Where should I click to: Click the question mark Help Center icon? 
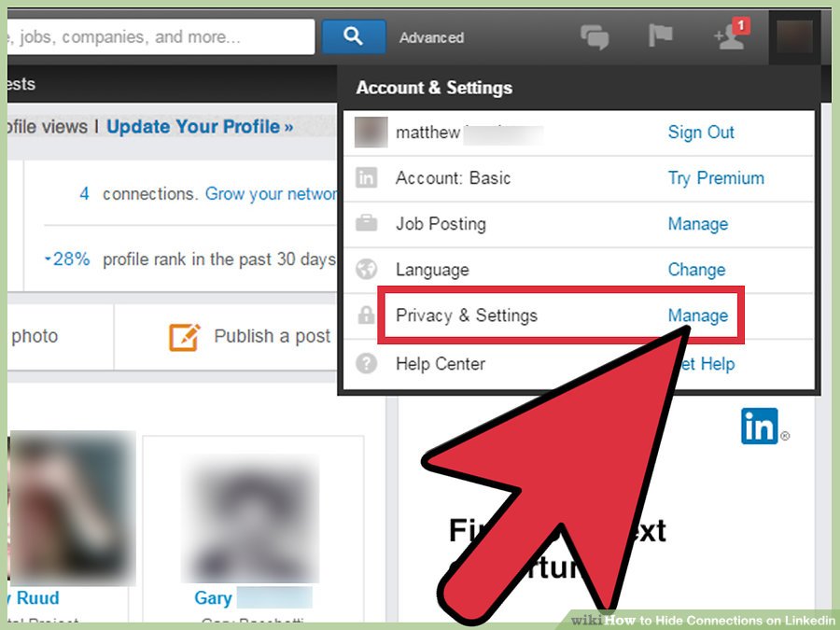pyautogui.click(x=366, y=363)
